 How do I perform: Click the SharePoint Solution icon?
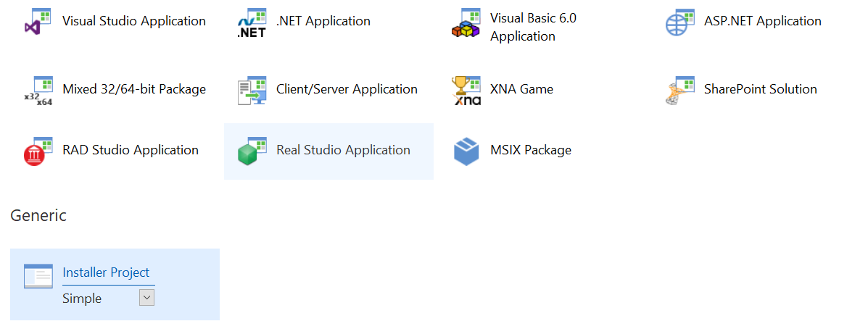[679, 90]
